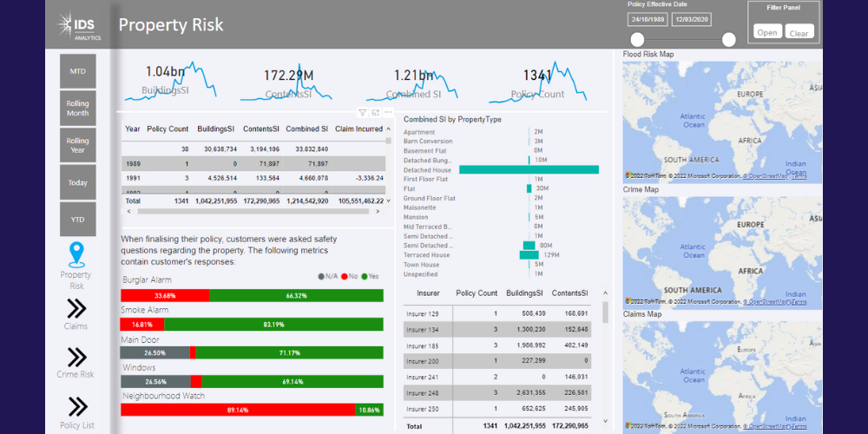Toggle the MTD period filter

[77, 71]
